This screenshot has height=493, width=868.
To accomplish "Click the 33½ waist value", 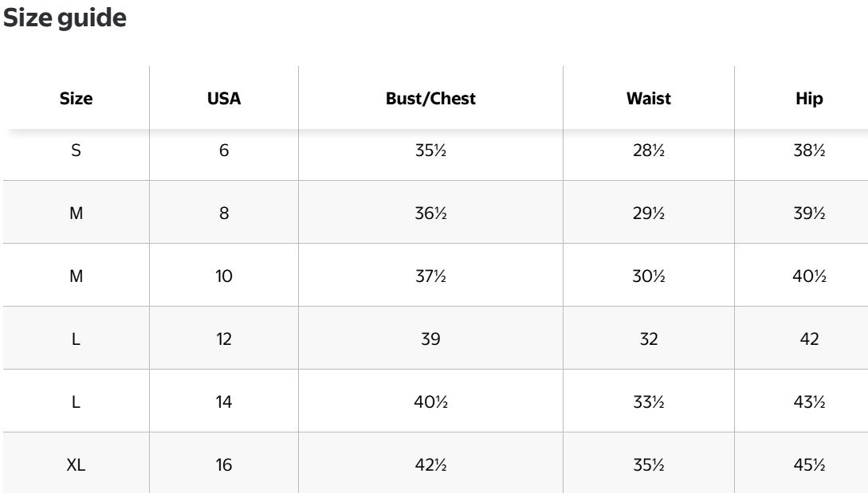I will click(649, 402).
